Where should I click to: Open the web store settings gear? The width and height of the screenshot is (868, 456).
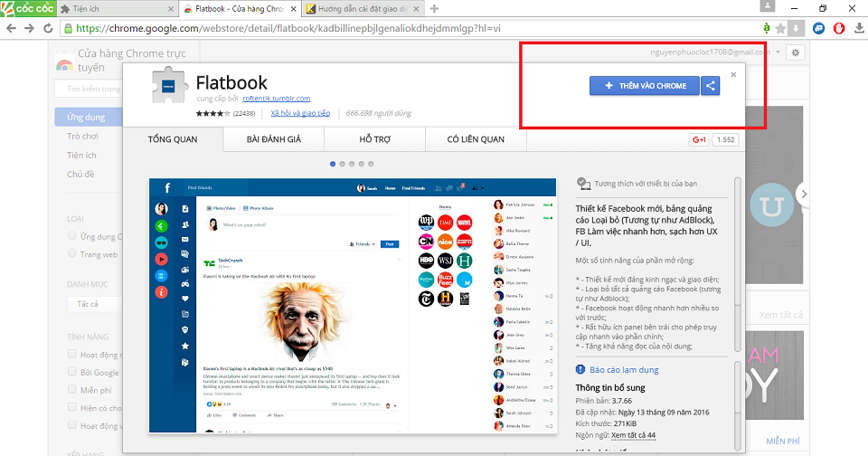tap(796, 52)
